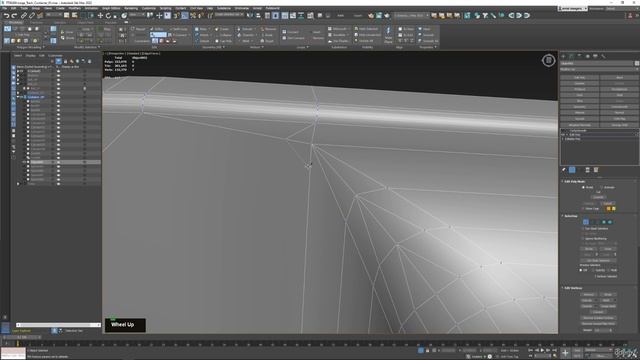This screenshot has width=640, height=360.
Task: Click Remove Isolated Vertices button
Action: click(598, 318)
